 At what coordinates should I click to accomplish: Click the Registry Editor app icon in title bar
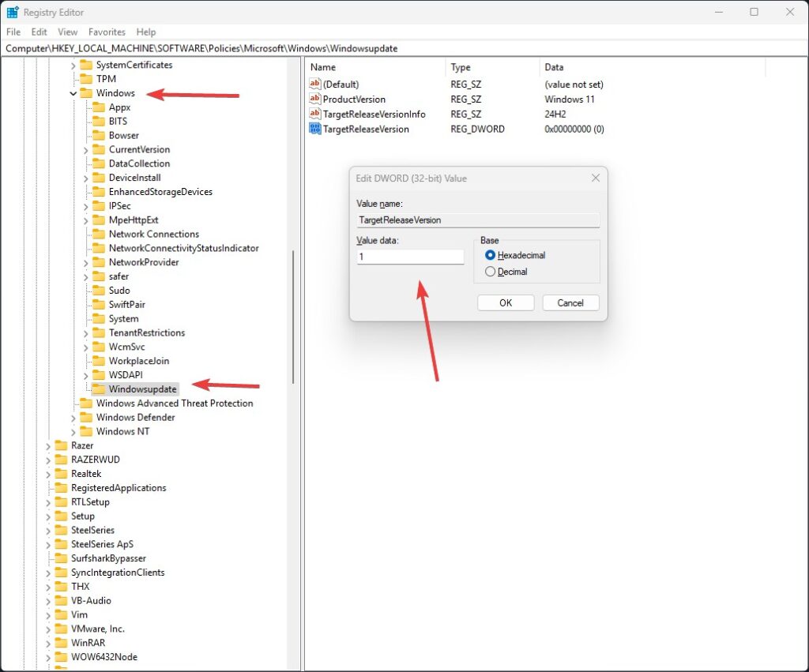click(x=13, y=12)
